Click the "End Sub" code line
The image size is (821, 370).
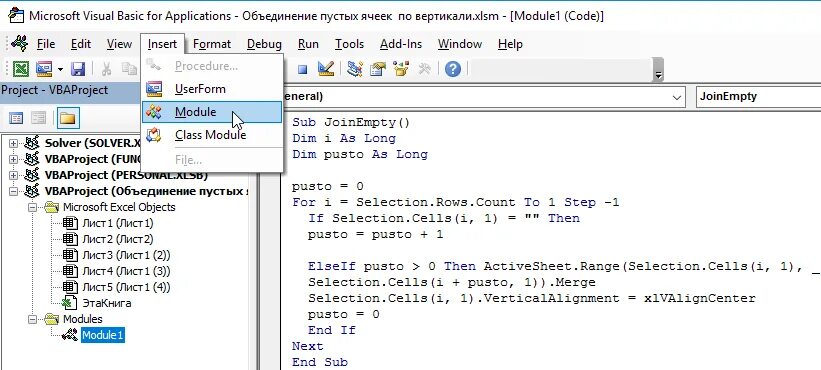point(320,362)
